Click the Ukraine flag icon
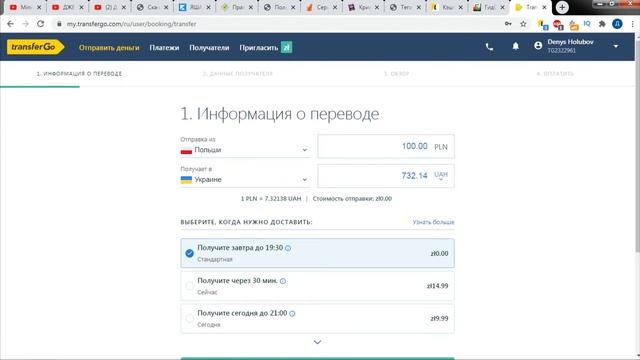 (186, 180)
